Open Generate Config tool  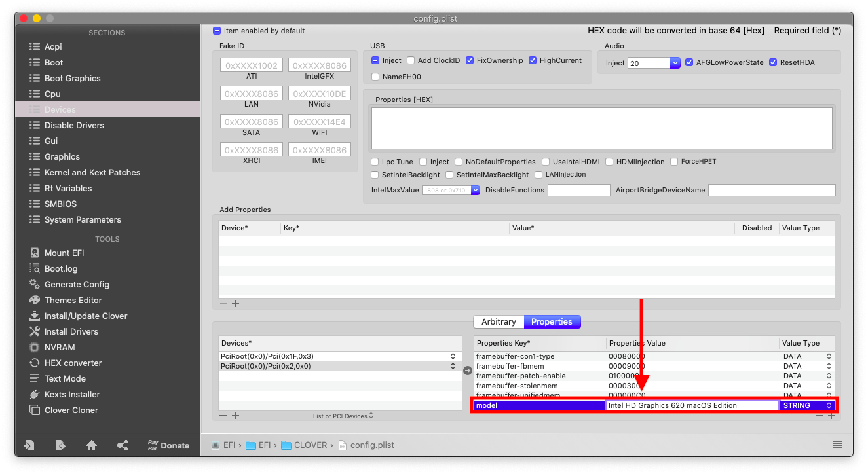tap(69, 284)
